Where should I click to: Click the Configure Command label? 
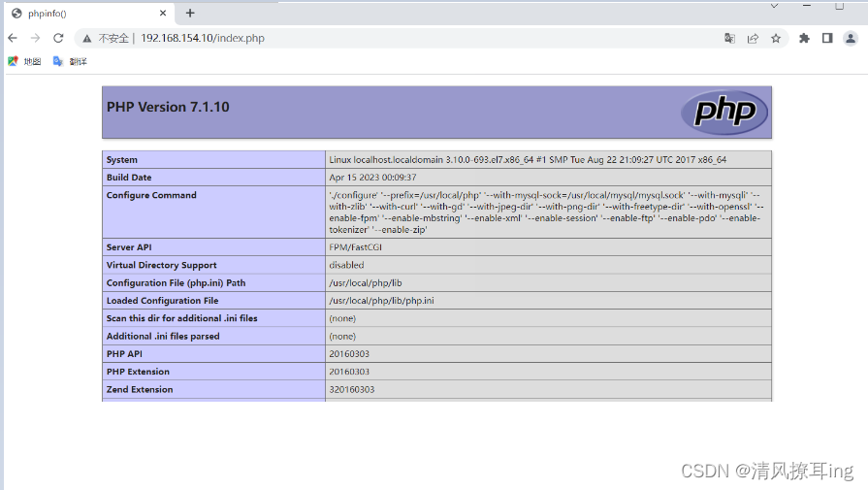pyautogui.click(x=151, y=195)
